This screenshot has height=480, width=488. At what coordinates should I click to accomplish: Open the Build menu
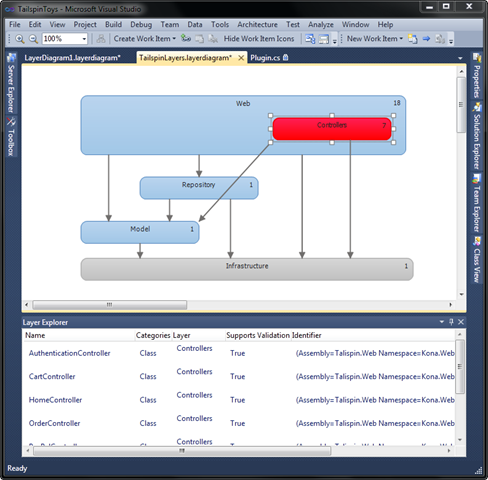(113, 24)
